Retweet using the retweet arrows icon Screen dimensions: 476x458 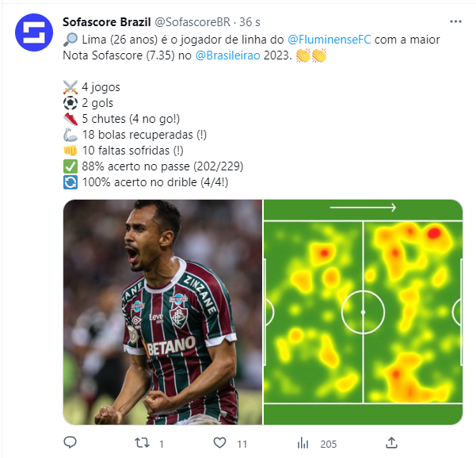pos(142,443)
